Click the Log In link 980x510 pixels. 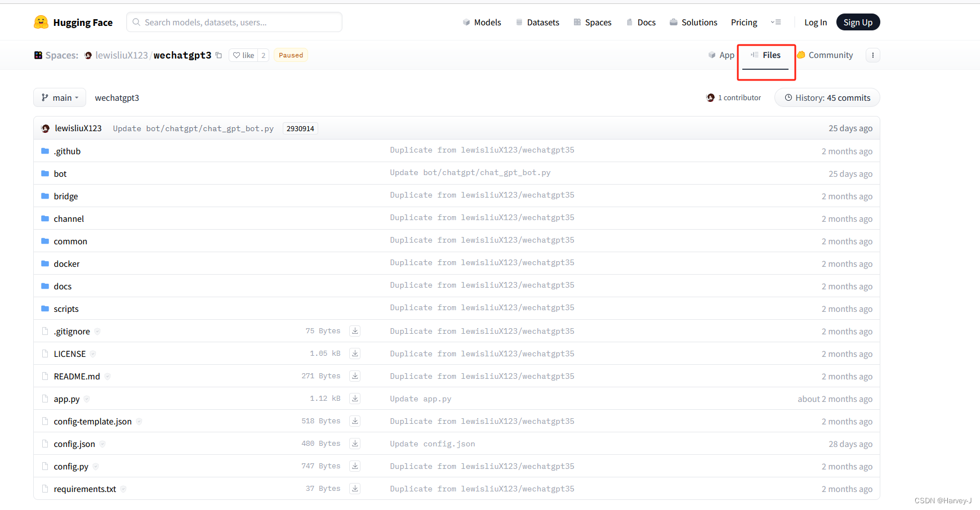pyautogui.click(x=816, y=23)
